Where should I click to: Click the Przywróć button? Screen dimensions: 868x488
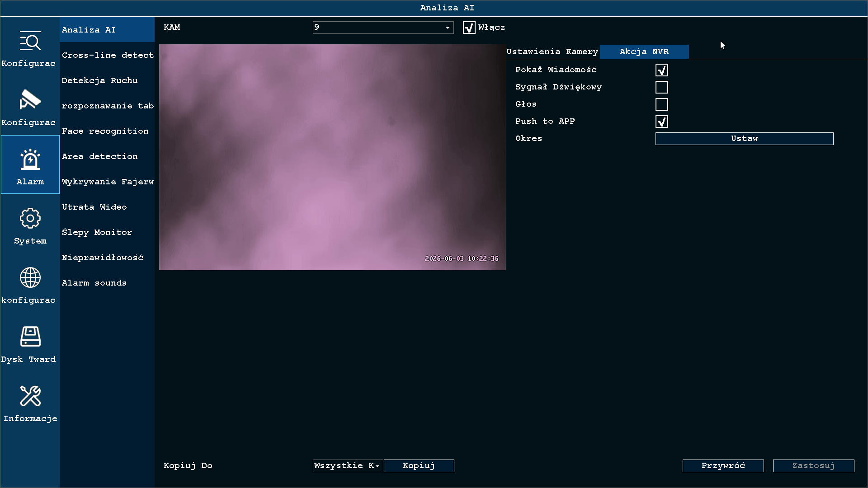(723, 466)
